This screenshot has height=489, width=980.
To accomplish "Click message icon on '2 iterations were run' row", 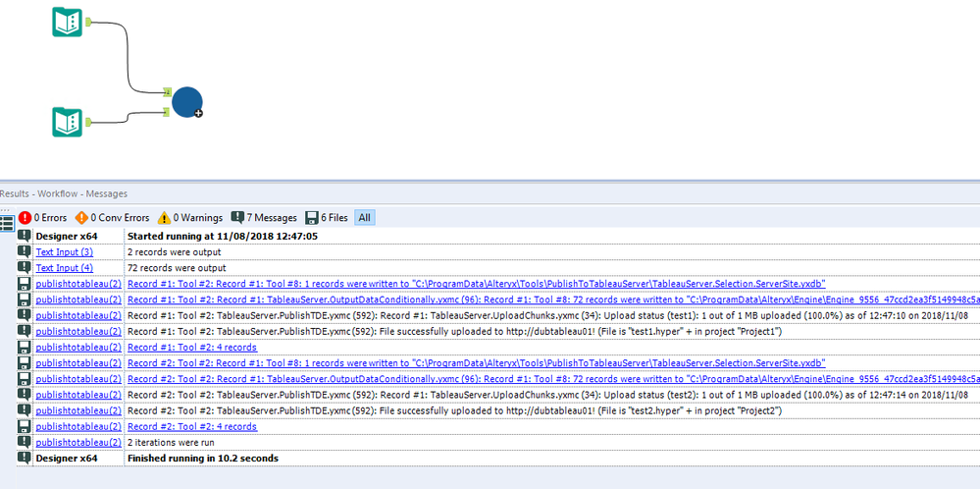I will tap(25, 442).
